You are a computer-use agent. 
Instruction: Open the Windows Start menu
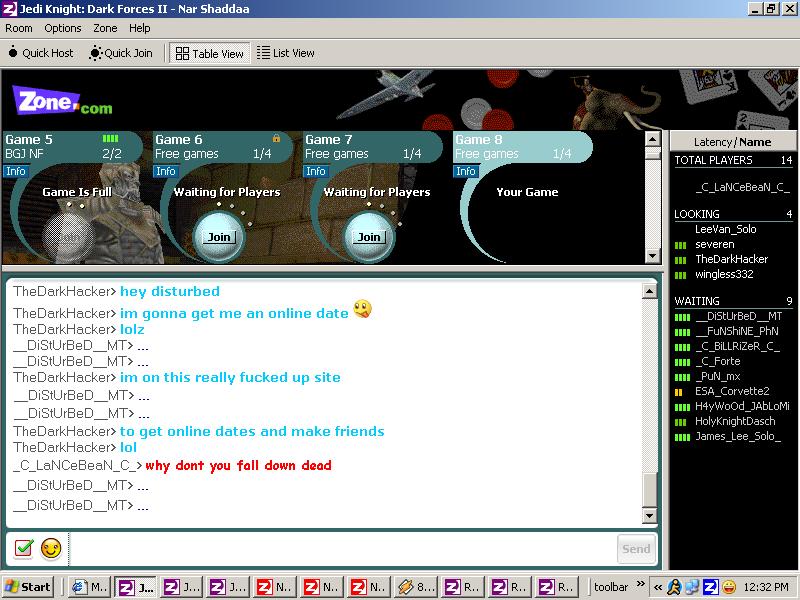[28, 587]
